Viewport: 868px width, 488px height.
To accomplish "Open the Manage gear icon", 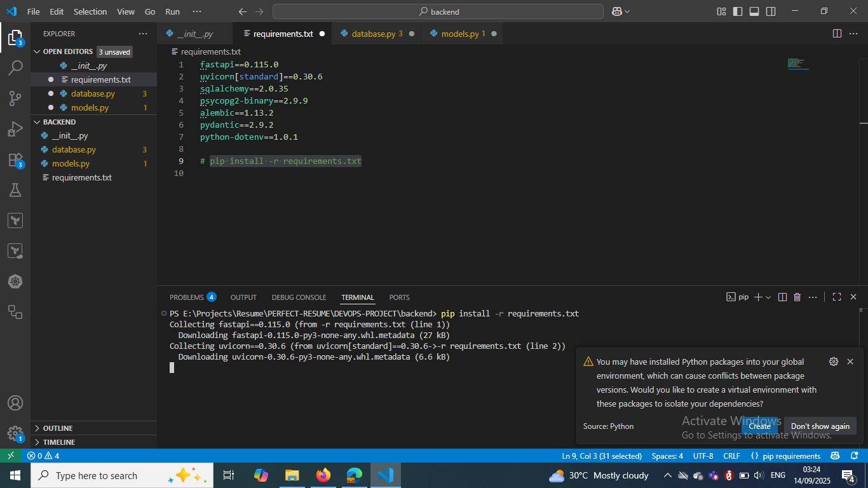I will tap(15, 433).
